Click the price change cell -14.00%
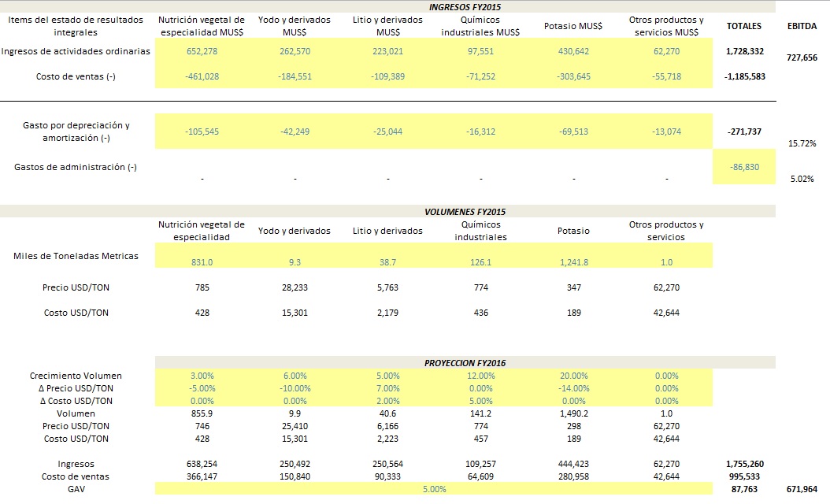This screenshot has width=830, height=504. click(x=573, y=388)
